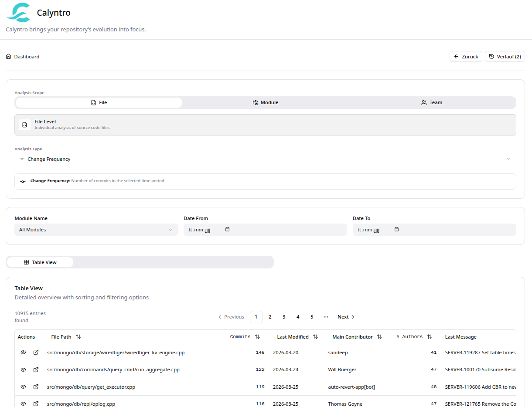Click Dashboard in the navigation bar
This screenshot has width=532, height=407.
[x=27, y=56]
